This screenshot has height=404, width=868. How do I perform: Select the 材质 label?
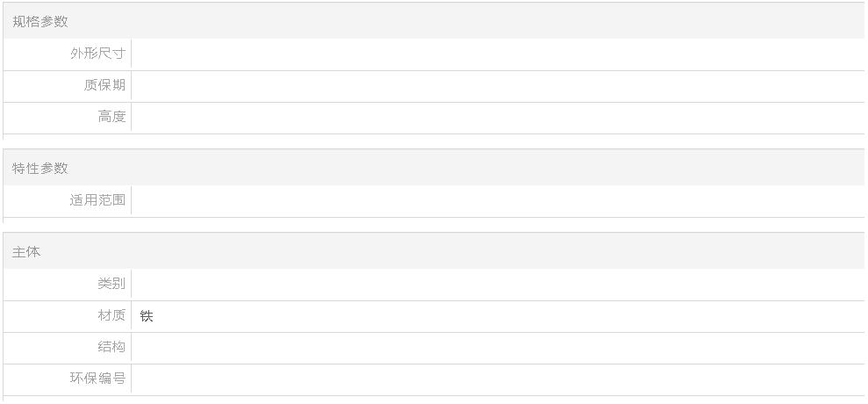[x=111, y=315]
